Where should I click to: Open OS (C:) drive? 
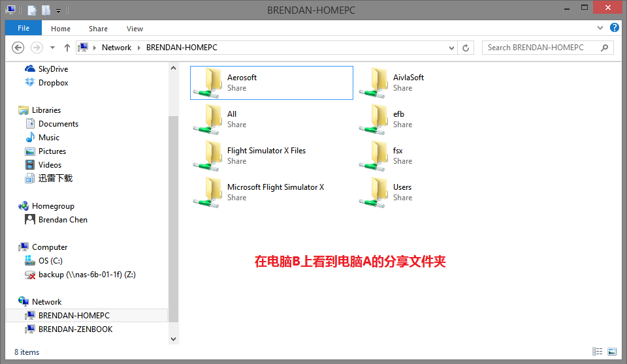coord(44,260)
